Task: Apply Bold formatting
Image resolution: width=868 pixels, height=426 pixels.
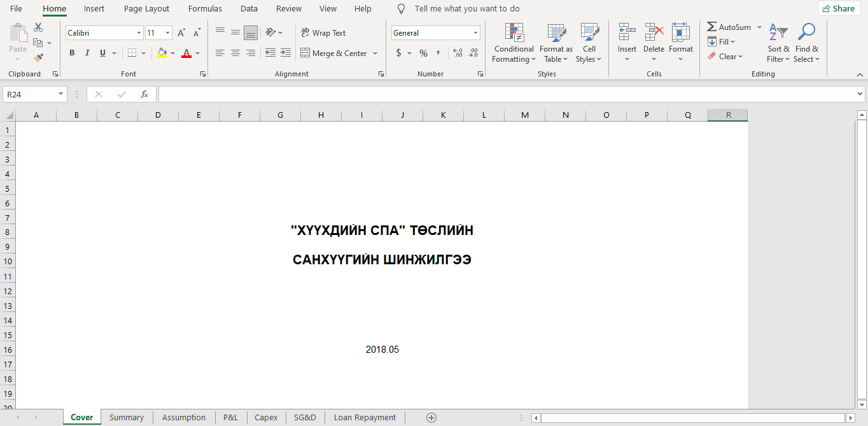Action: click(72, 53)
